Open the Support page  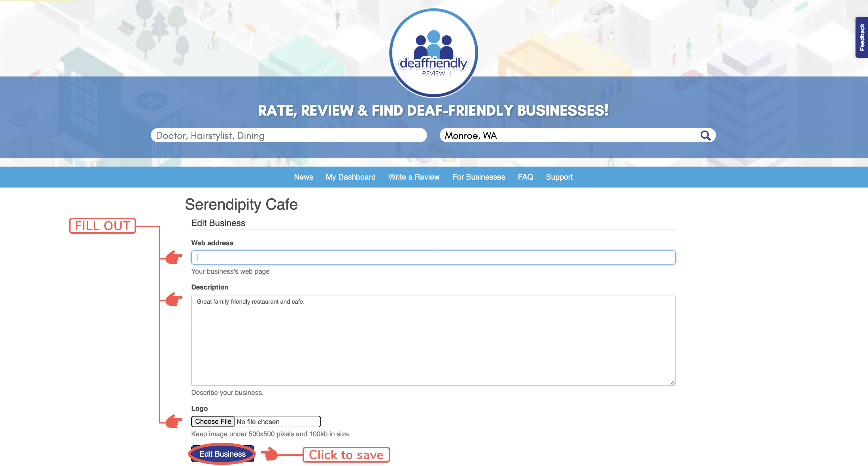(x=559, y=177)
